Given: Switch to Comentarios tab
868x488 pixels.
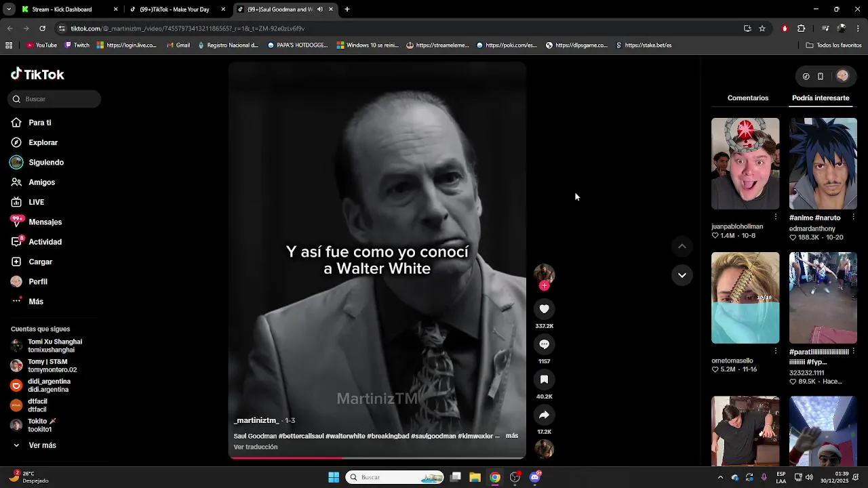Looking at the screenshot, I should coord(748,98).
